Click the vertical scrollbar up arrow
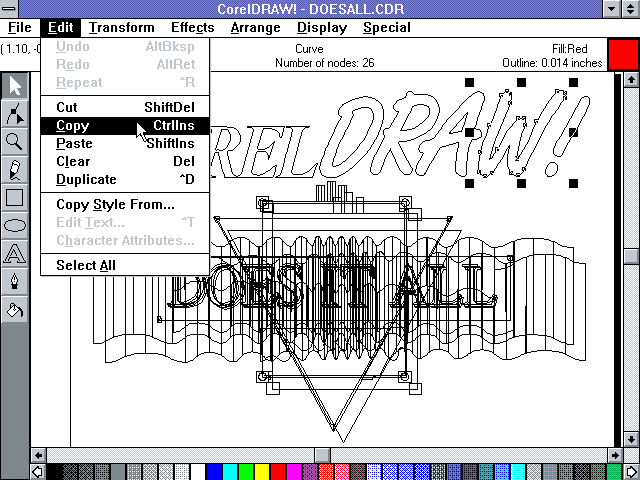This screenshot has width=640, height=480. click(x=631, y=80)
